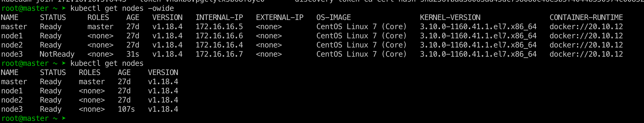644x123 pixels.
Task: Click the KERNEL-VERSION column header
Action: (450, 18)
